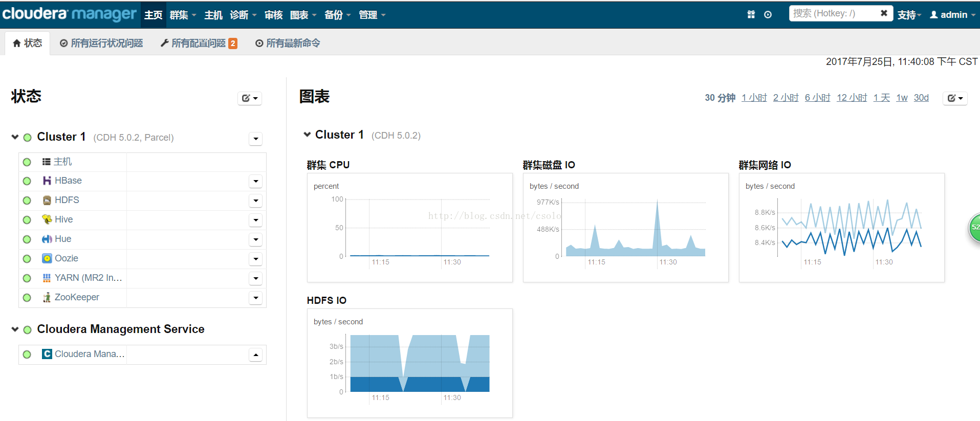The image size is (980, 421).
Task: Click wrench icon of 所有配置问题
Action: [x=164, y=43]
